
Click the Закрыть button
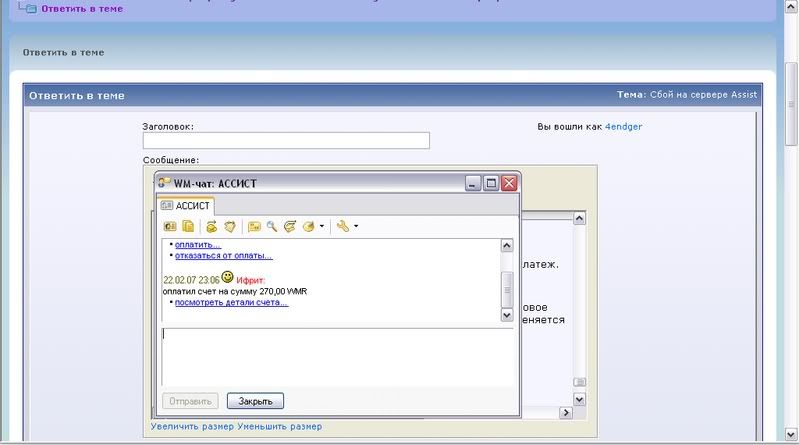pyautogui.click(x=255, y=401)
